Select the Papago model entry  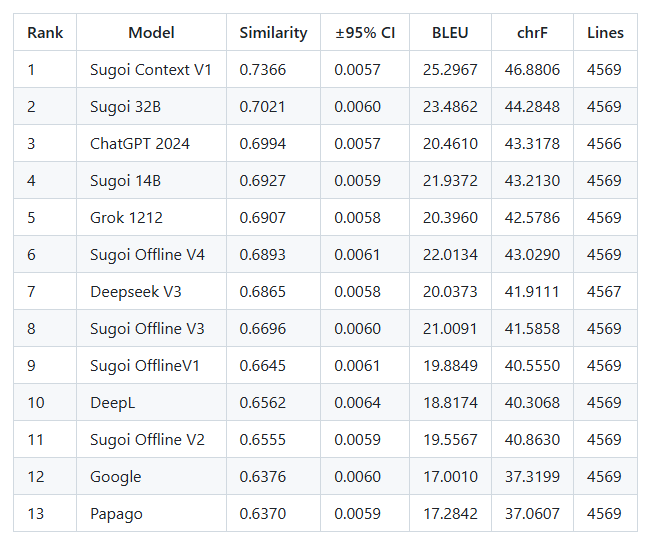point(116,514)
